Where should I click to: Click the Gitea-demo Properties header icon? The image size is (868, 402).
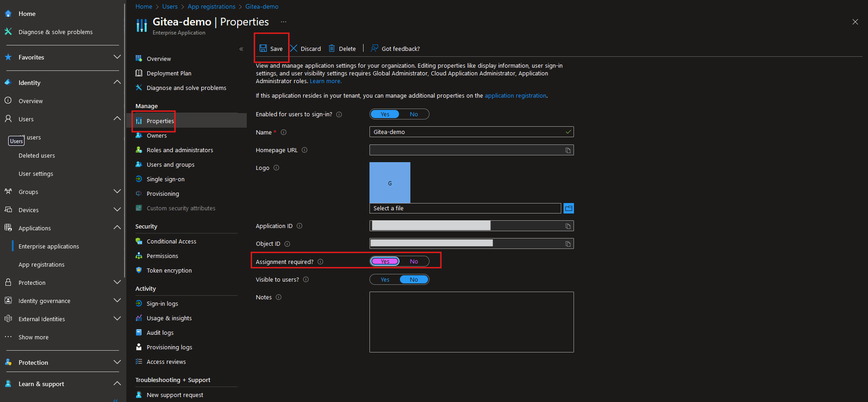pos(142,25)
